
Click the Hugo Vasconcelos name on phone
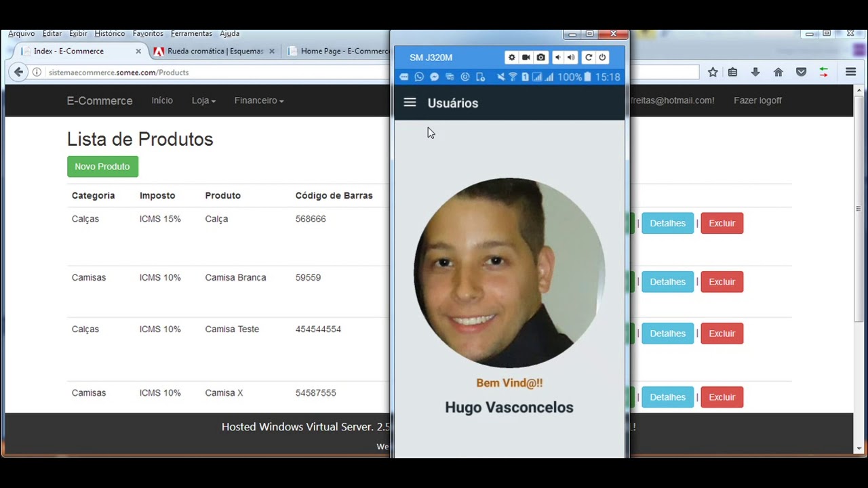509,407
